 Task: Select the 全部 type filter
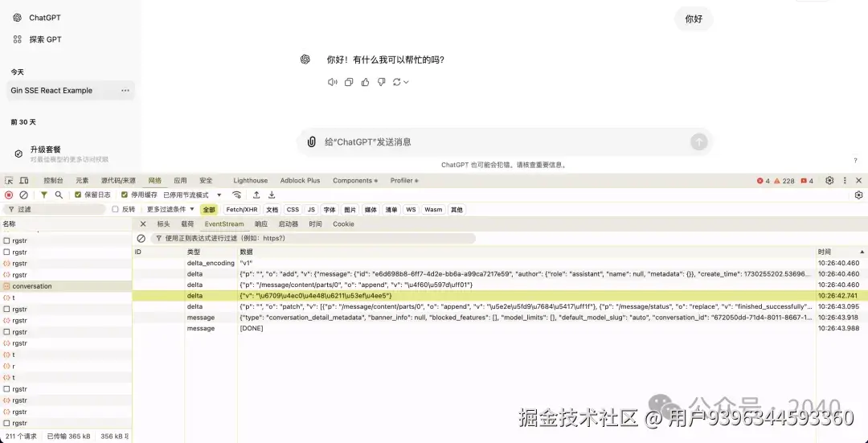tap(209, 209)
